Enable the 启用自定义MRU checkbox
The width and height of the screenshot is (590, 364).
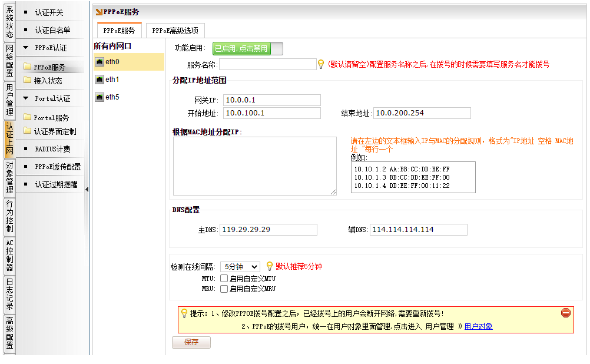(x=224, y=289)
